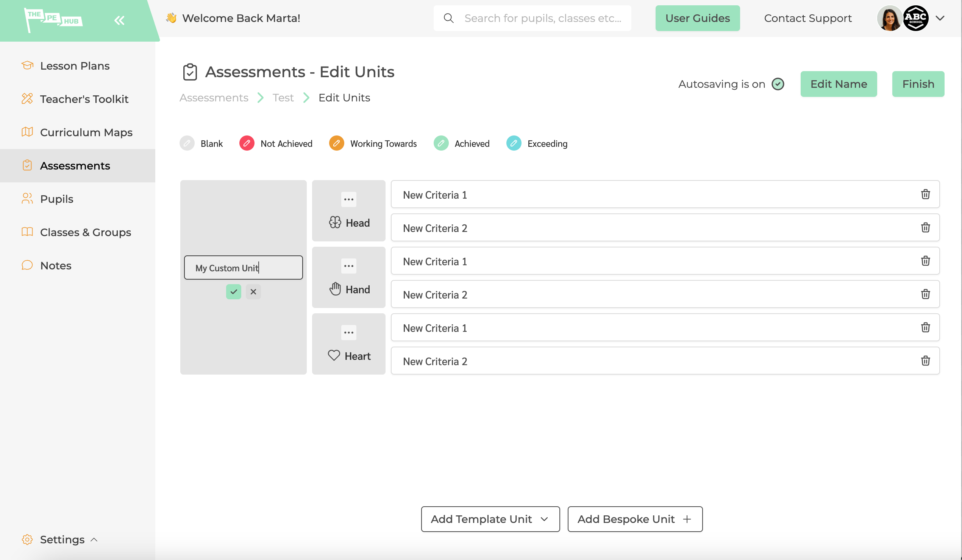Click the three-dot menu on Hand unit
Viewport: 962px width, 560px height.
pos(348,266)
